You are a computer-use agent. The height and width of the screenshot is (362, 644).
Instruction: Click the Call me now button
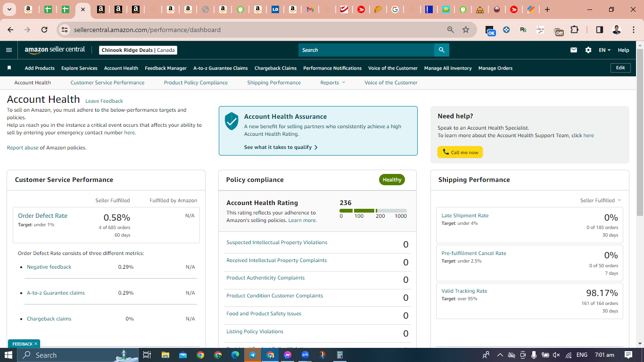[x=460, y=152]
